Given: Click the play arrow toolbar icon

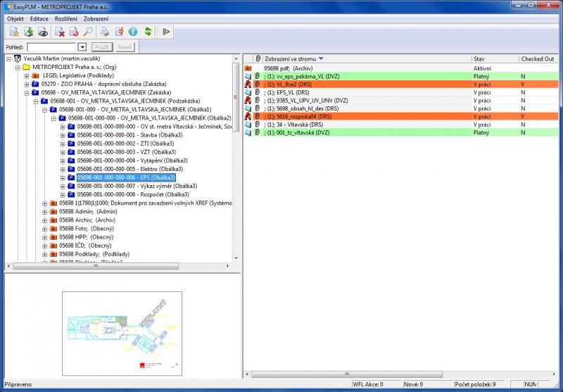Looking at the screenshot, I should coord(166,32).
